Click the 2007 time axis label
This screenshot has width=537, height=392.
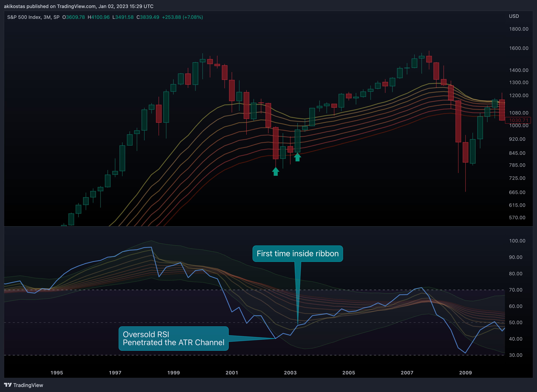[x=407, y=373]
